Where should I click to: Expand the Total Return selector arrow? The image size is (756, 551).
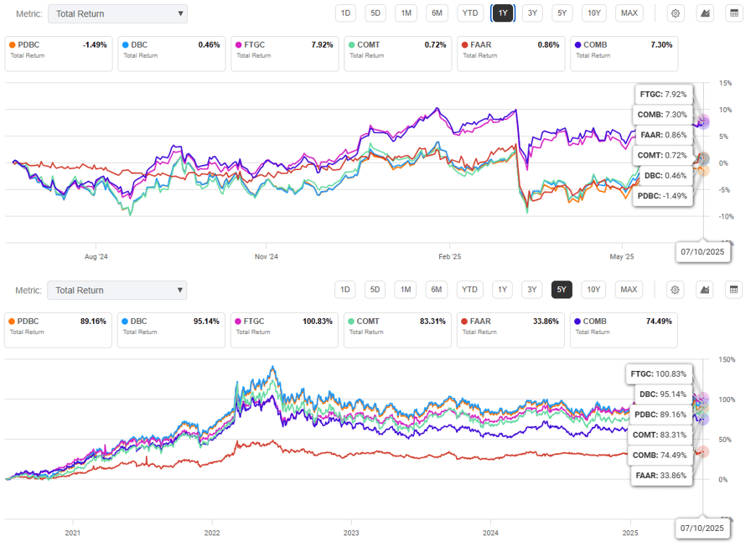[180, 13]
